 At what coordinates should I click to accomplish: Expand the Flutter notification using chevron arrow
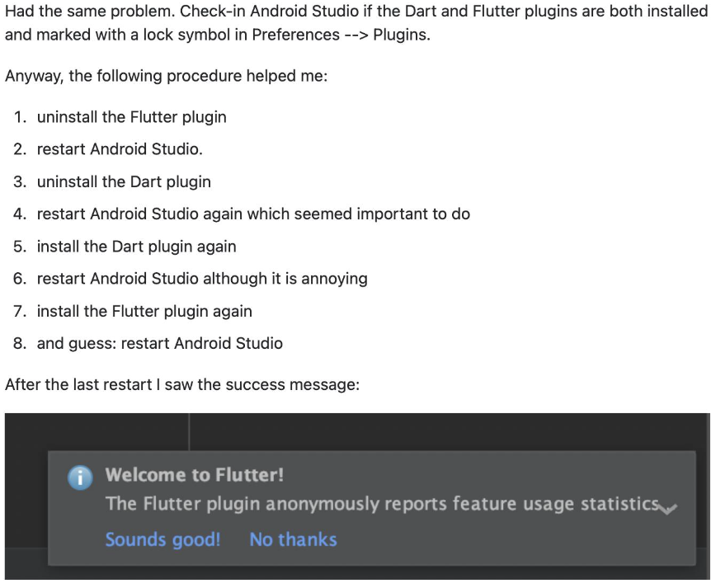point(668,508)
